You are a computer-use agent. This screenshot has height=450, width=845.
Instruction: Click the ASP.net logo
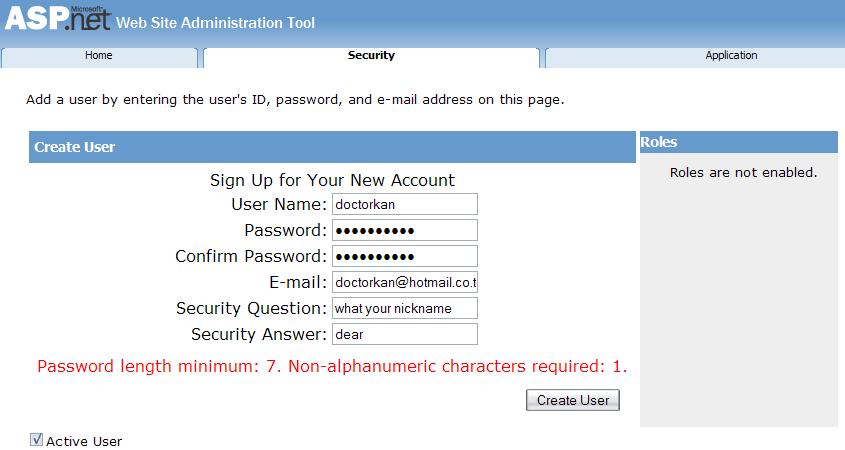point(58,18)
